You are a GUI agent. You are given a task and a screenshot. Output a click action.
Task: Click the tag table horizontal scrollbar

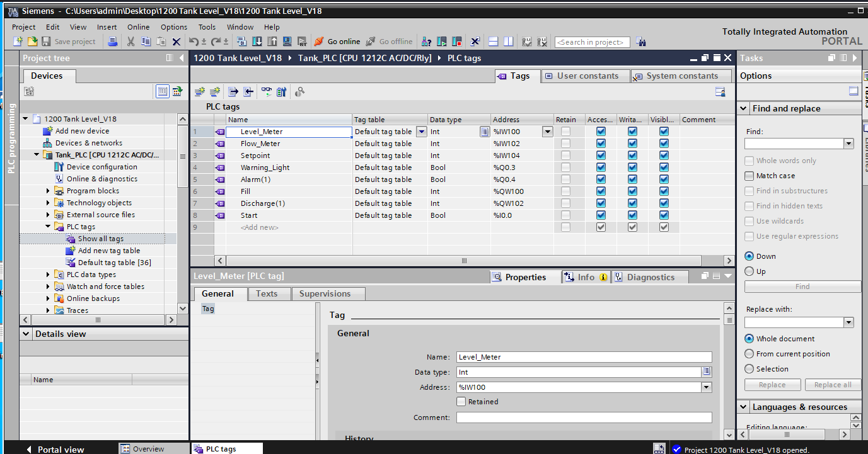[463, 261]
